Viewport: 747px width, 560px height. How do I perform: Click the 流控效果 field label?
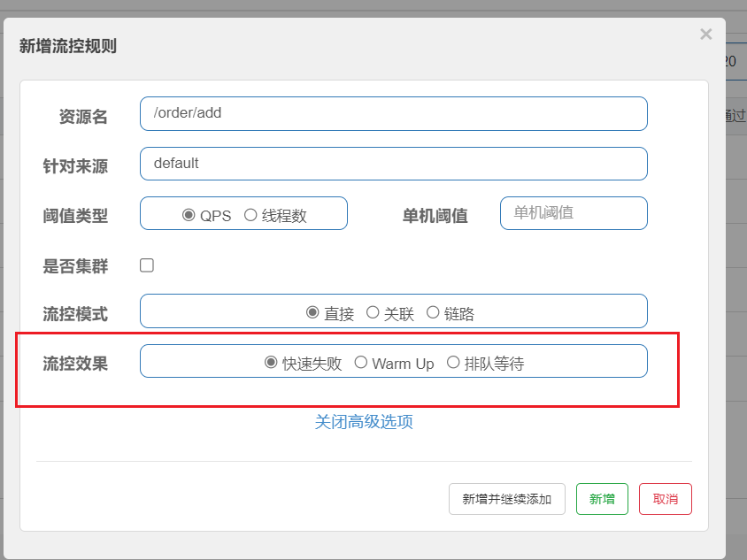coord(75,363)
